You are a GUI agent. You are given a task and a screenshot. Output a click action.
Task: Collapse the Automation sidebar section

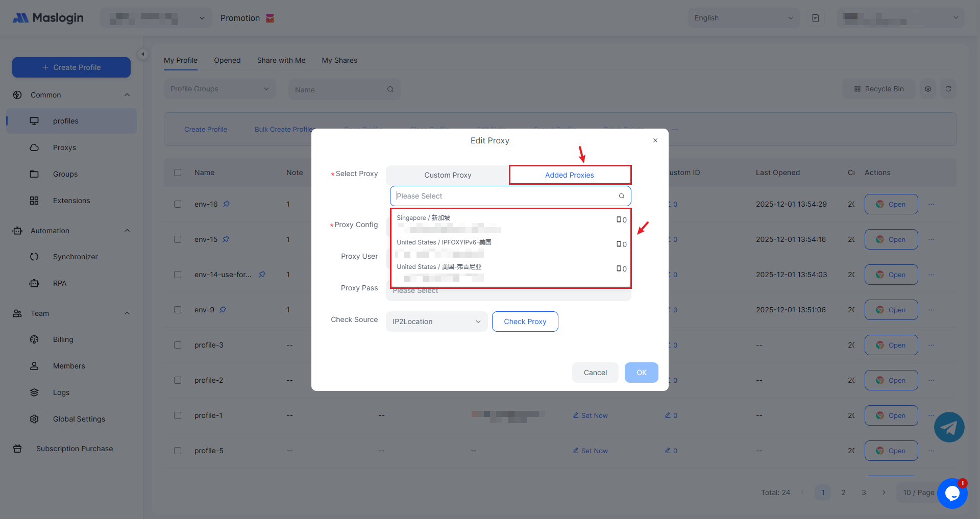click(127, 231)
